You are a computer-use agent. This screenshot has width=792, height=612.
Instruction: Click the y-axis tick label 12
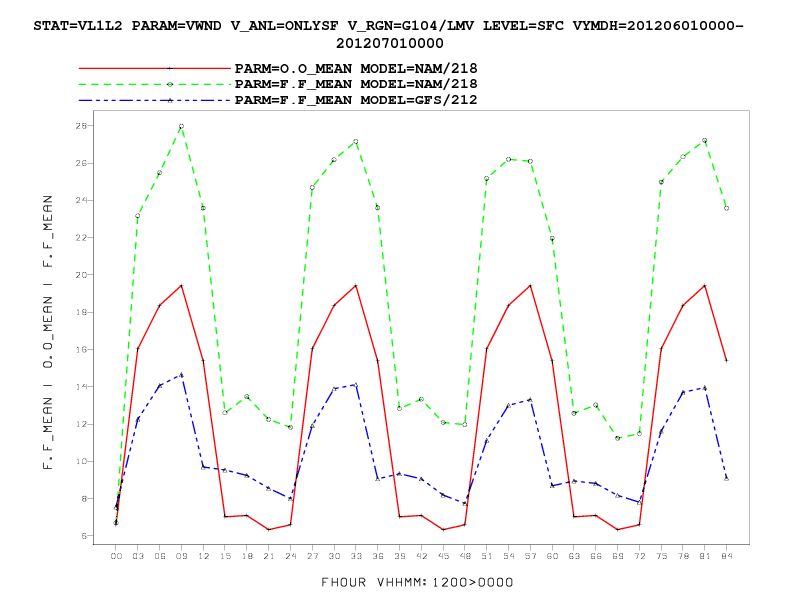(x=81, y=424)
